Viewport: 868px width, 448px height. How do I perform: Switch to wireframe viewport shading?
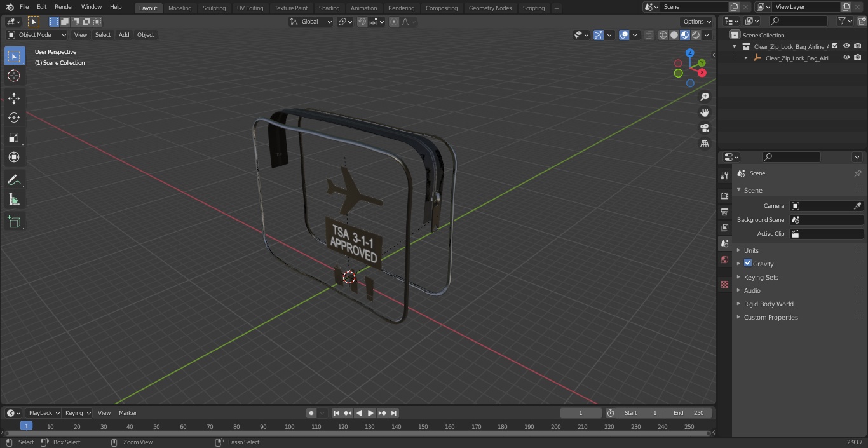663,35
